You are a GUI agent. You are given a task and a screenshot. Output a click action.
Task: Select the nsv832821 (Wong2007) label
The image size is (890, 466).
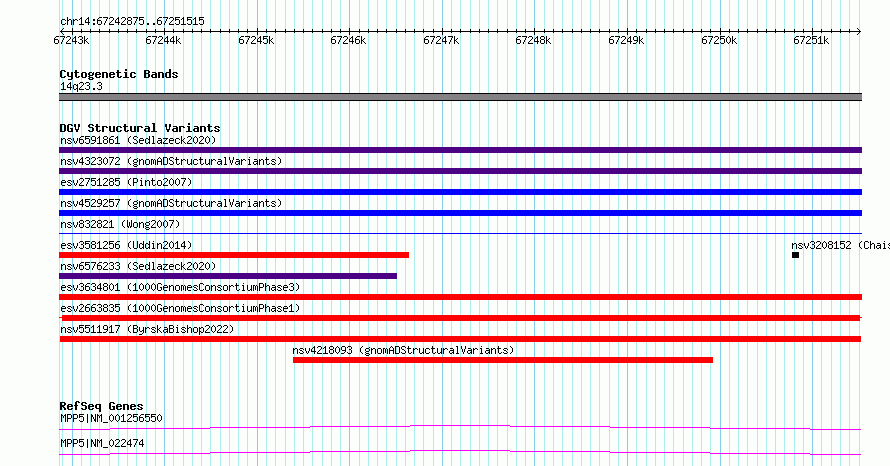120,224
